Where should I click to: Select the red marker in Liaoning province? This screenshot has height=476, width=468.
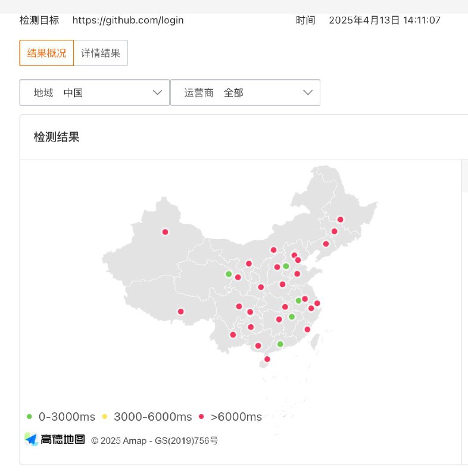pyautogui.click(x=326, y=244)
